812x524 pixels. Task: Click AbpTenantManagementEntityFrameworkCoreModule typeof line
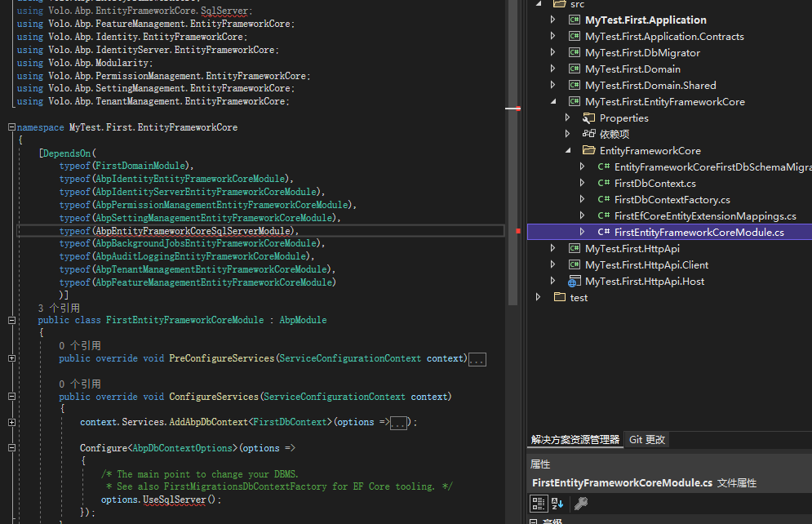[197, 269]
